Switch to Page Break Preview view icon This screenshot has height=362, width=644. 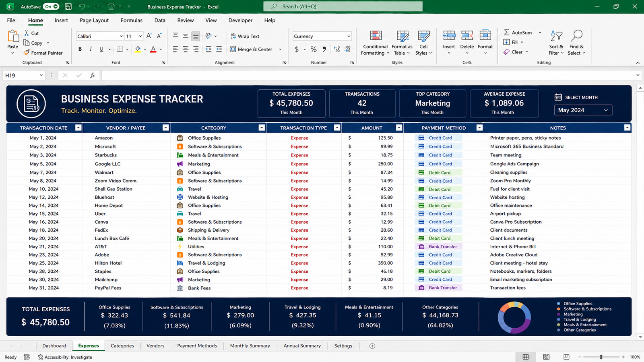pyautogui.click(x=566, y=357)
